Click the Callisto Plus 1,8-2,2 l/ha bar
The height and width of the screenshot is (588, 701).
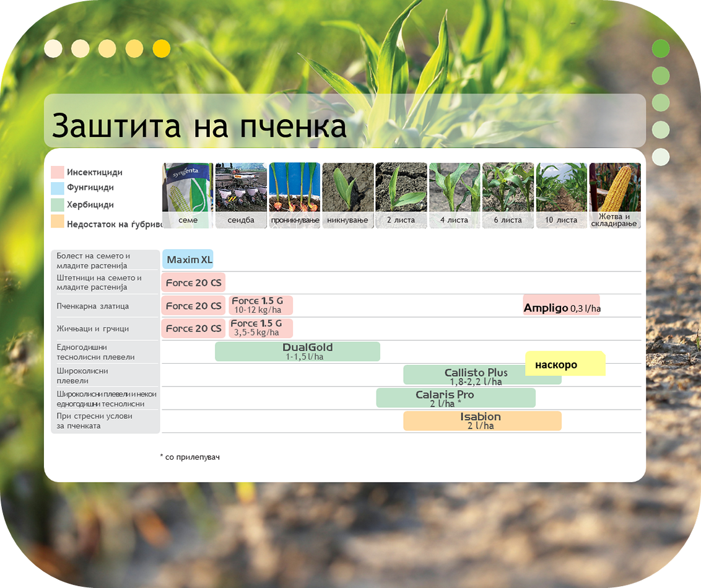point(482,375)
